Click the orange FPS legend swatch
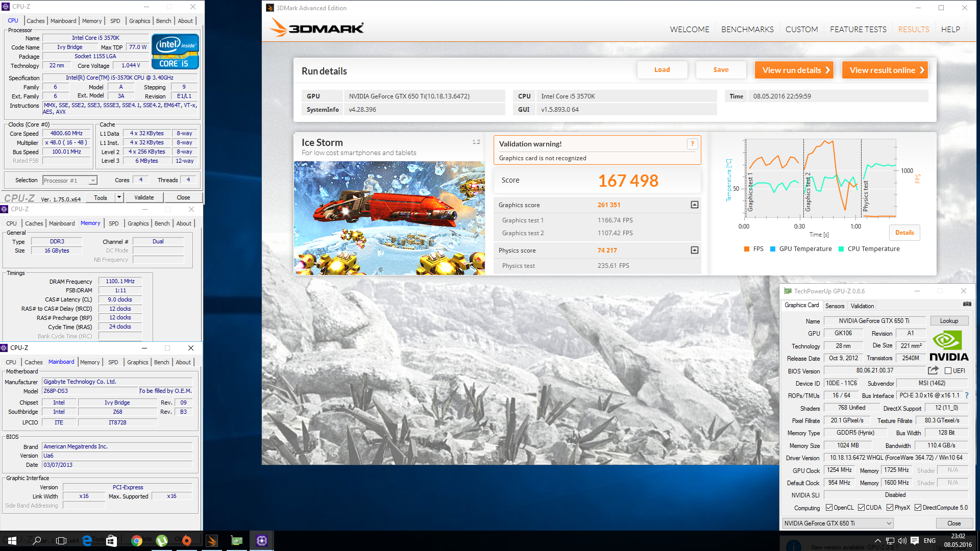The image size is (980, 551). (x=747, y=249)
